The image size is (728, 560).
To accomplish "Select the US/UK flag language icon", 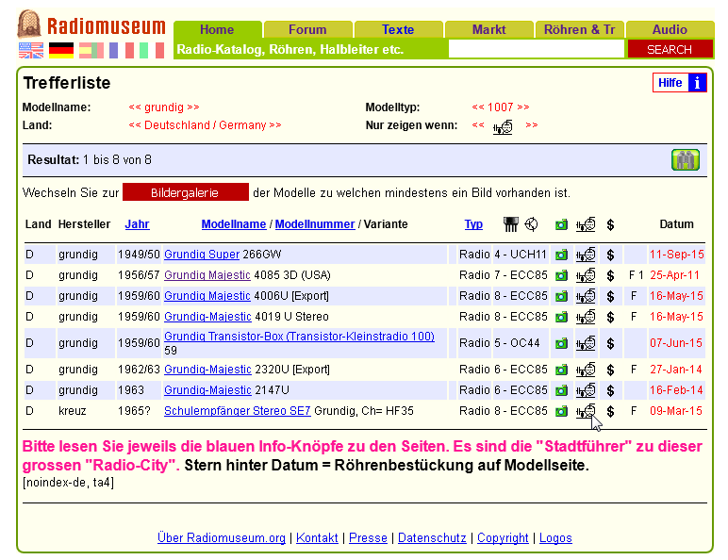I will point(31,50).
